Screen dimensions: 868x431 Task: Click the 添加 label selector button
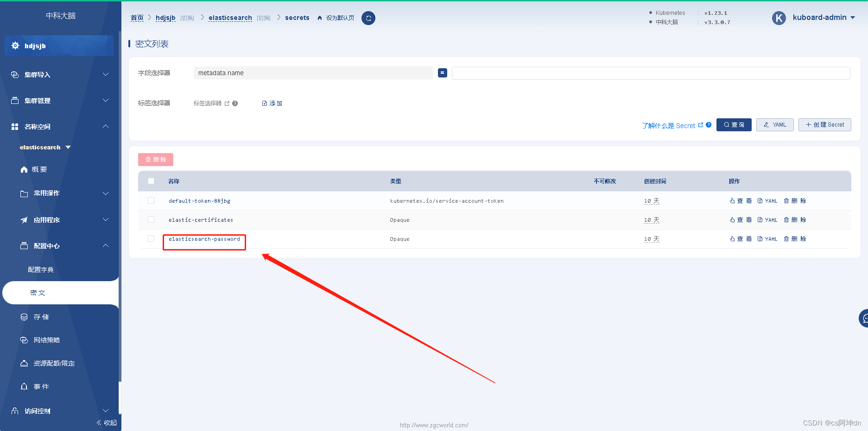(x=272, y=103)
